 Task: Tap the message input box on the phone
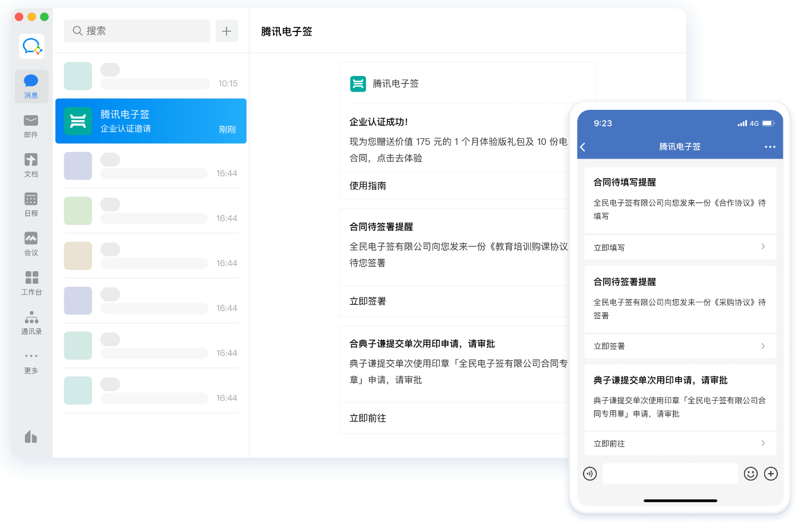click(x=670, y=473)
